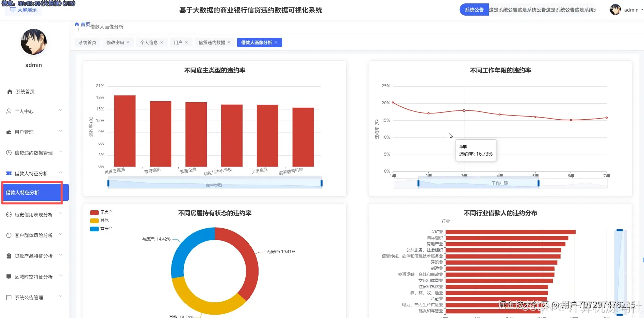Image resolution: width=644 pixels, height=318 pixels.
Task: Switch to the 信贷违约数据 tab
Action: click(212, 42)
